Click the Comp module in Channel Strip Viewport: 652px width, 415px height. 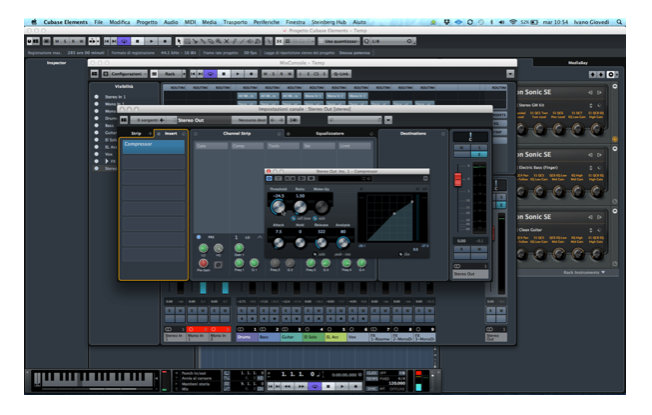(247, 146)
